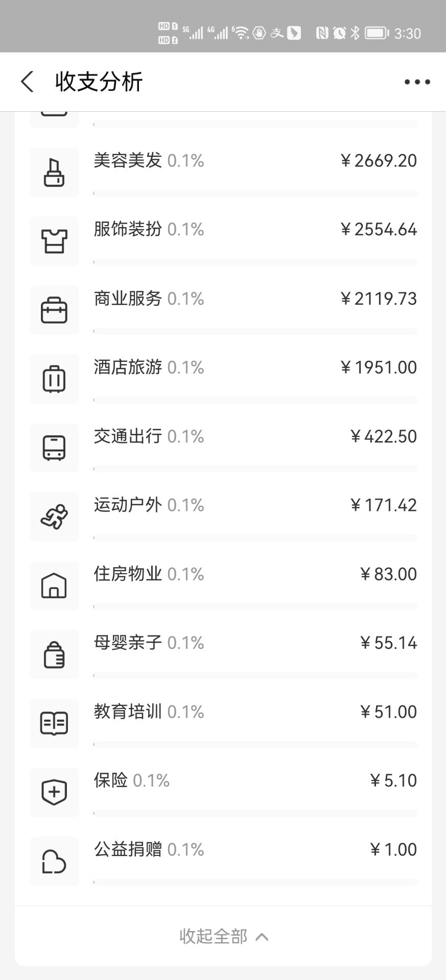Viewport: 446px width, 980px height.
Task: Open the three-dot more options menu
Action: [x=417, y=82]
